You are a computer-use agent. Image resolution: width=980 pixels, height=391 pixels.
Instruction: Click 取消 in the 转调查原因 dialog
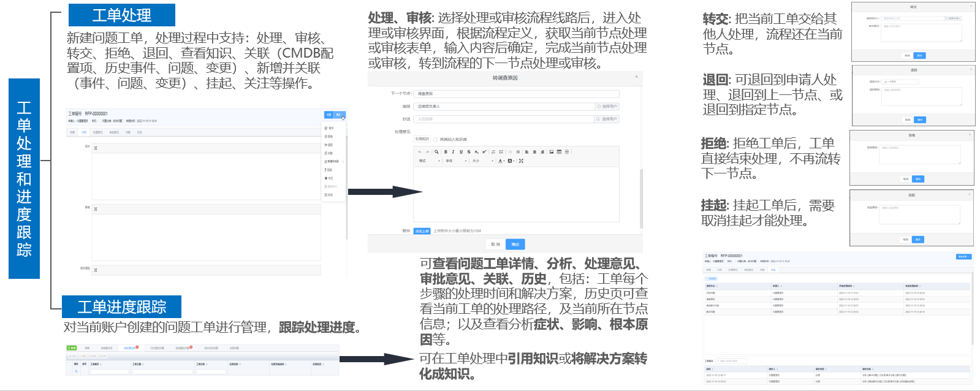(x=495, y=245)
